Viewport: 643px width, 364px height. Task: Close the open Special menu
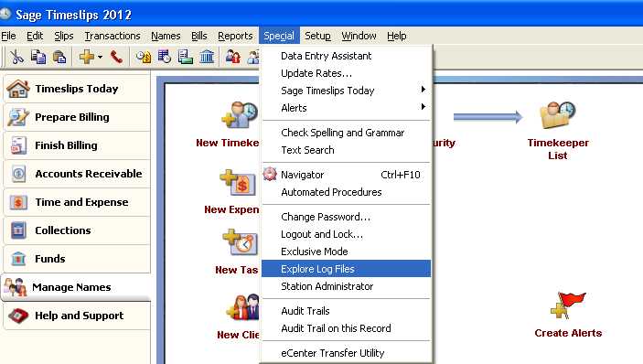[279, 36]
